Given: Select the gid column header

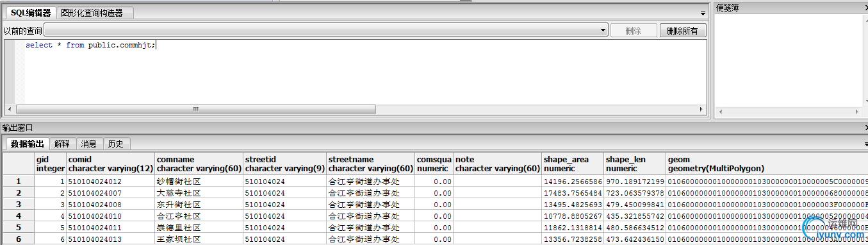Looking at the screenshot, I should (x=51, y=164).
